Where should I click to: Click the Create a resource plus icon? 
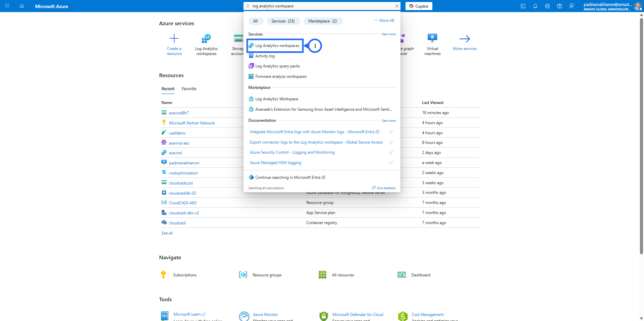(x=174, y=39)
